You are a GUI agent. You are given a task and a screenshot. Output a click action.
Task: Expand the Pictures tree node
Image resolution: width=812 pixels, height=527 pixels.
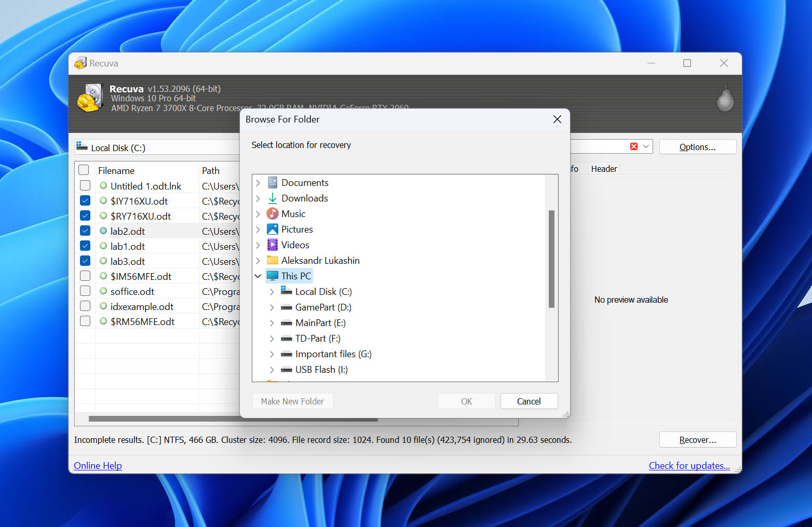tap(258, 229)
